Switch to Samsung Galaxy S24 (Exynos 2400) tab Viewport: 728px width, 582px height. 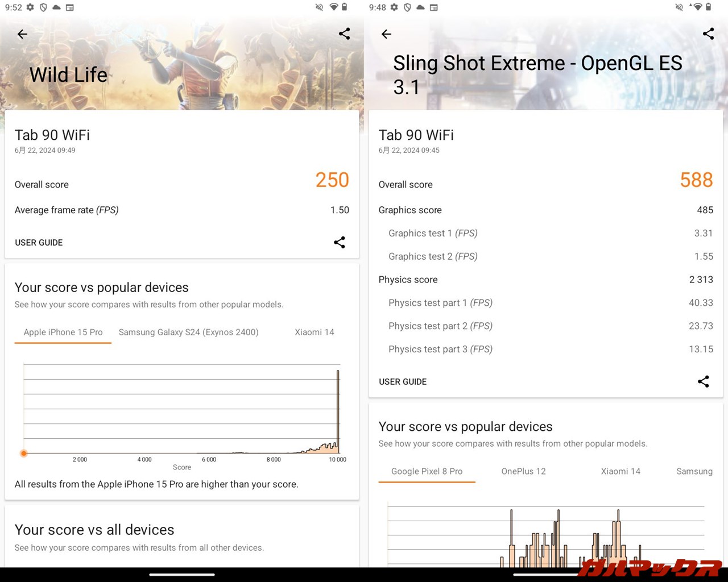(x=188, y=332)
